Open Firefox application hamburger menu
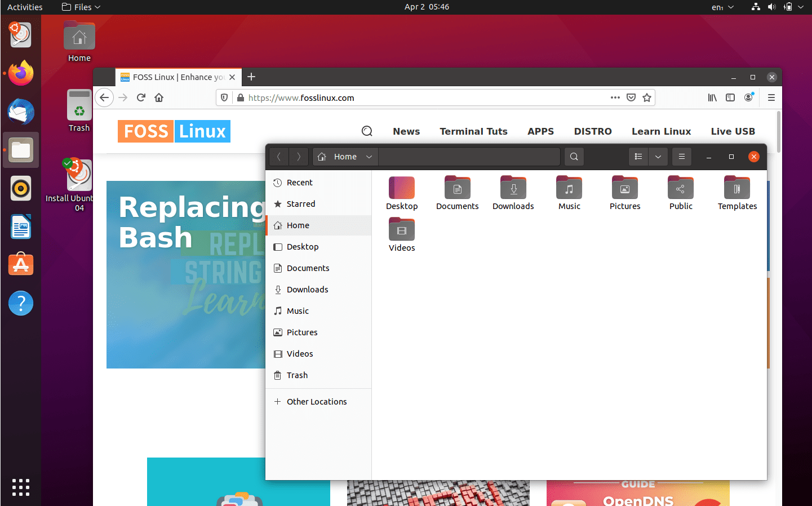The image size is (812, 506). (771, 97)
